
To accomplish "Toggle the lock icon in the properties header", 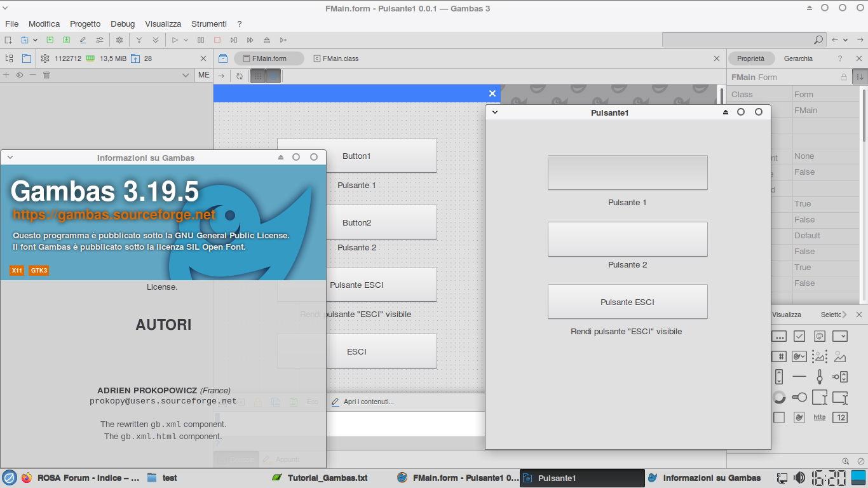I will [844, 77].
